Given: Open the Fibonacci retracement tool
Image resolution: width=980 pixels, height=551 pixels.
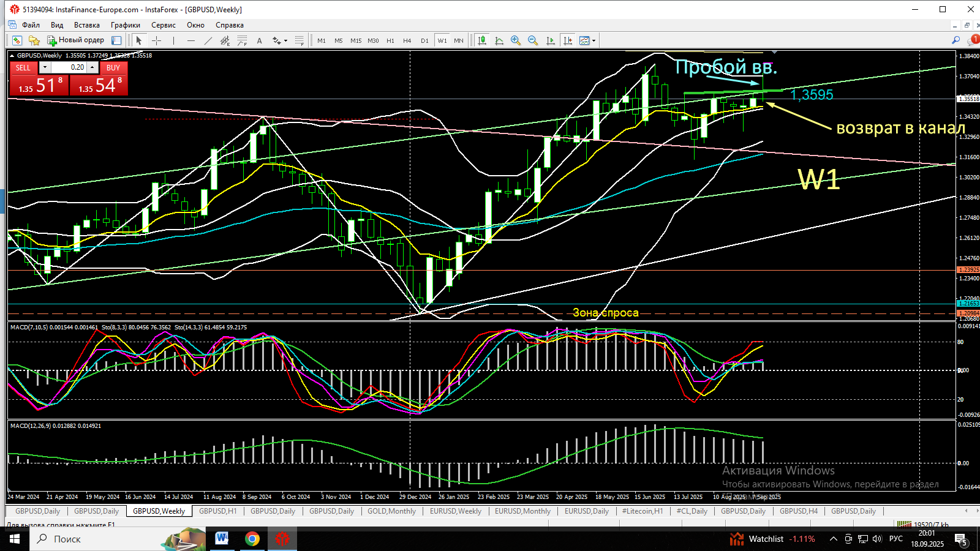Looking at the screenshot, I should pos(243,40).
